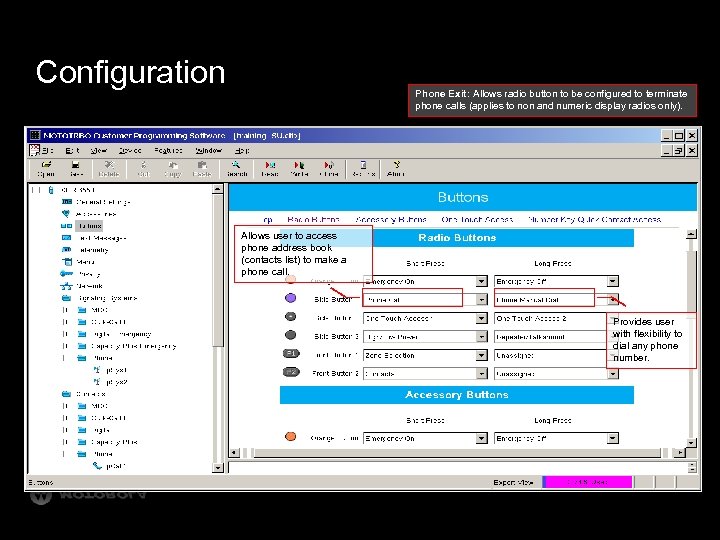Image resolution: width=720 pixels, height=540 pixels.
Task: Open Zone Selection short press dropdown
Action: [481, 355]
